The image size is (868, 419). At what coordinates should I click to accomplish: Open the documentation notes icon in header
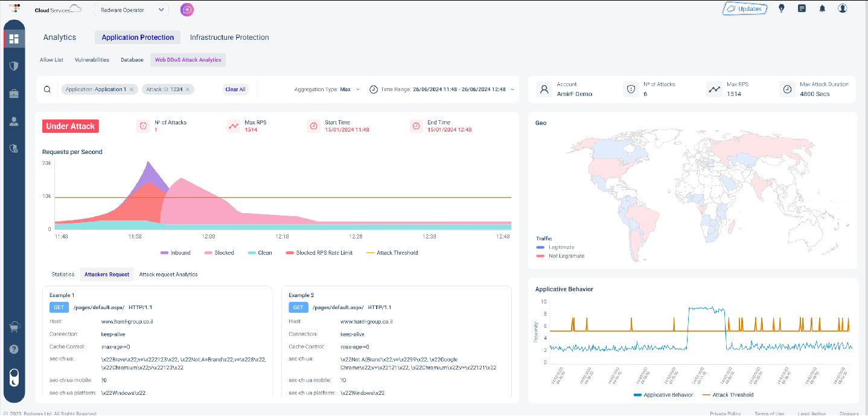(802, 8)
